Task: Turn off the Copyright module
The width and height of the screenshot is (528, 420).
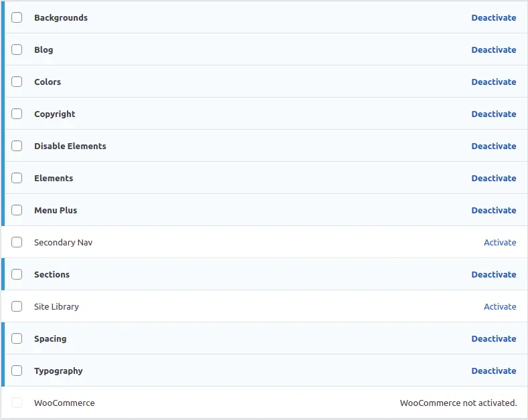Action: (x=493, y=114)
